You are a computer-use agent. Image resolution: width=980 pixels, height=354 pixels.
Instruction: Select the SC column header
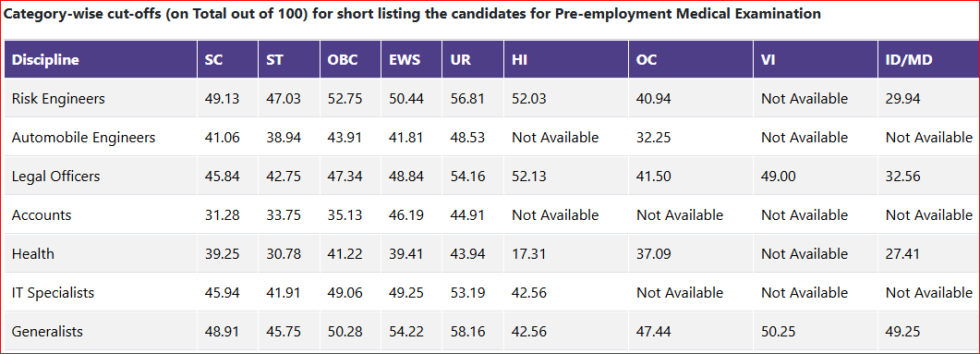(x=213, y=60)
